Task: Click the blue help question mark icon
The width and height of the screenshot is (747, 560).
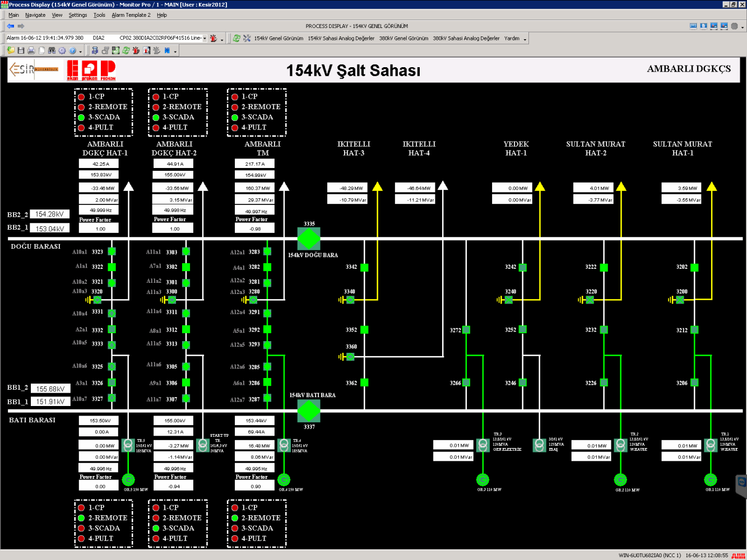Action: [72, 50]
